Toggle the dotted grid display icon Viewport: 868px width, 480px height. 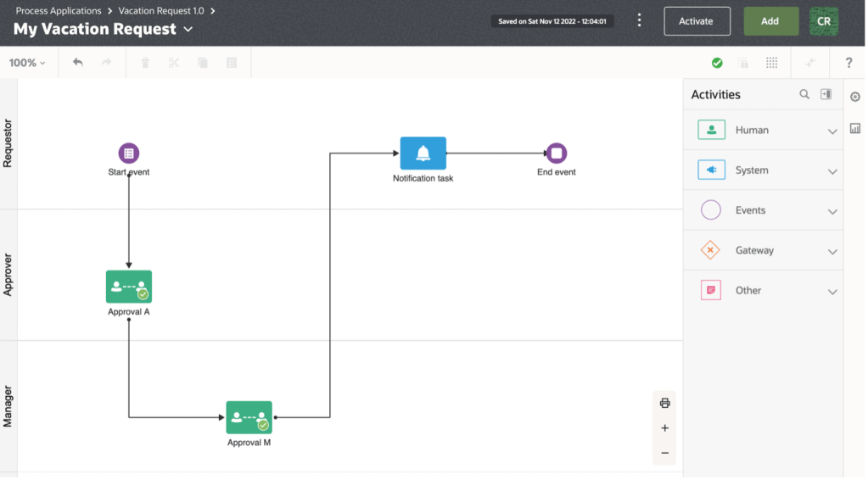tap(771, 63)
